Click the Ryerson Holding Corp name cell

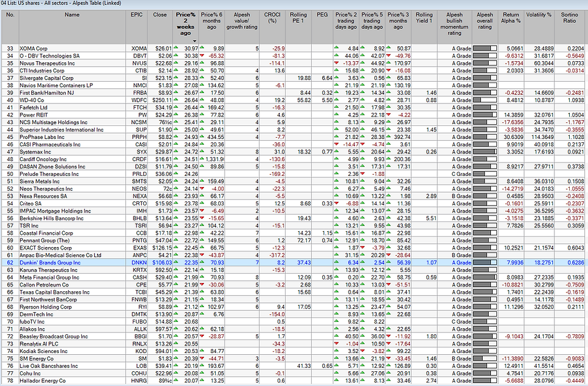click(x=72, y=307)
